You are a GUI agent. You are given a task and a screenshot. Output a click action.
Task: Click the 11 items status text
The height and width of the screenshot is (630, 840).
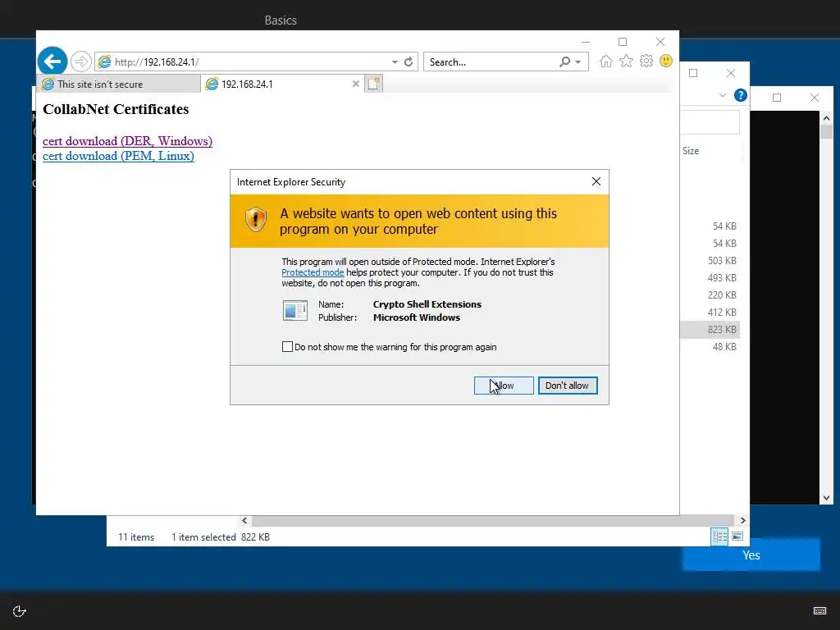pos(136,536)
